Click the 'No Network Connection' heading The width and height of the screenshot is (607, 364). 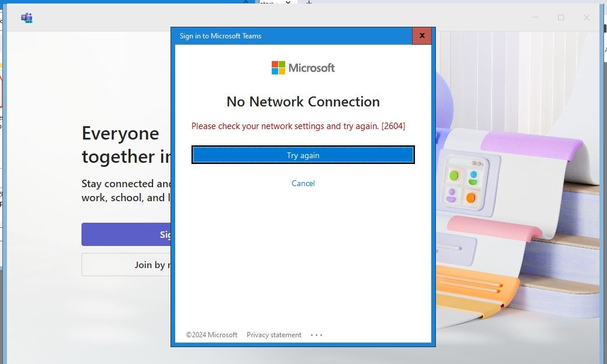tap(303, 101)
